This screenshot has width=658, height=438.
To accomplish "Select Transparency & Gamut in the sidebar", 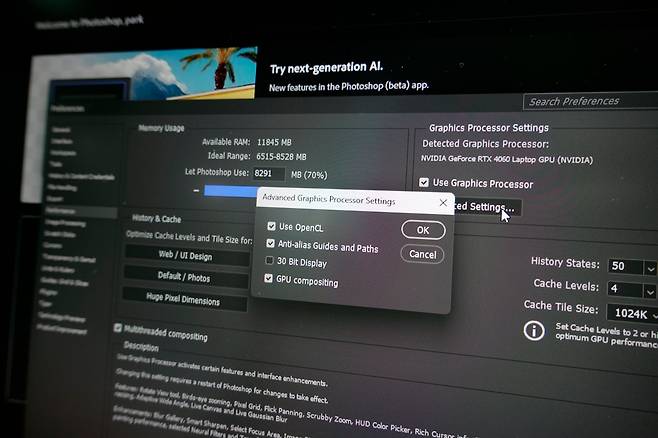I will tap(69, 257).
